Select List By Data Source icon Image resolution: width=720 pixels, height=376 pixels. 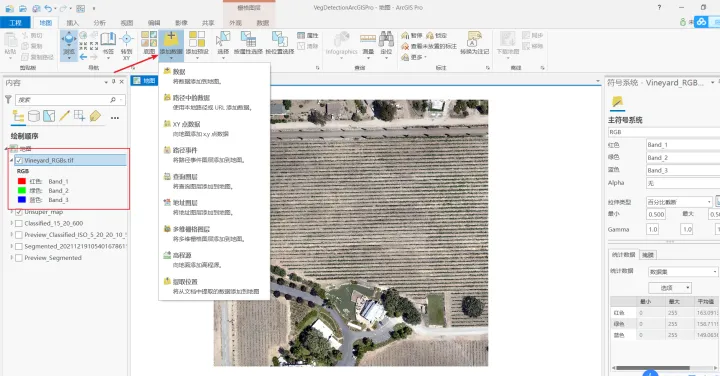click(34, 116)
